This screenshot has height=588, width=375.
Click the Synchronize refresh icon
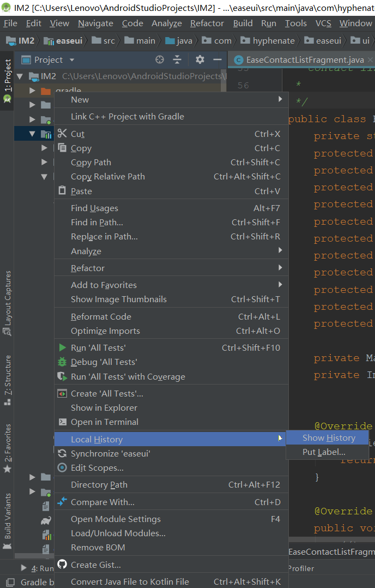point(62,453)
